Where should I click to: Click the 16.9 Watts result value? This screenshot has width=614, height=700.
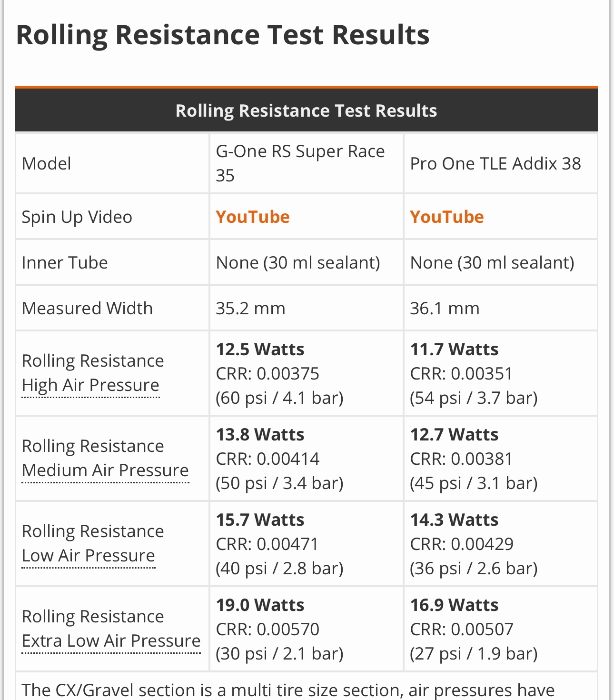[454, 605]
